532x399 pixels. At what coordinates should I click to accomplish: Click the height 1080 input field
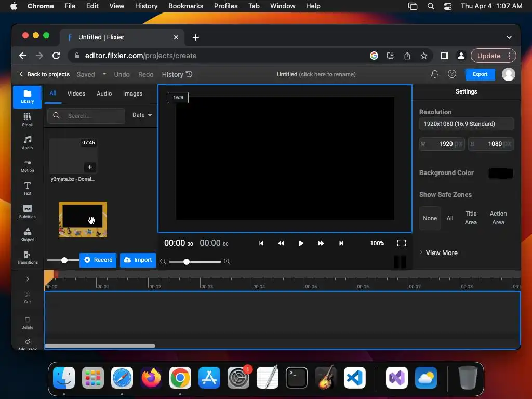point(490,144)
